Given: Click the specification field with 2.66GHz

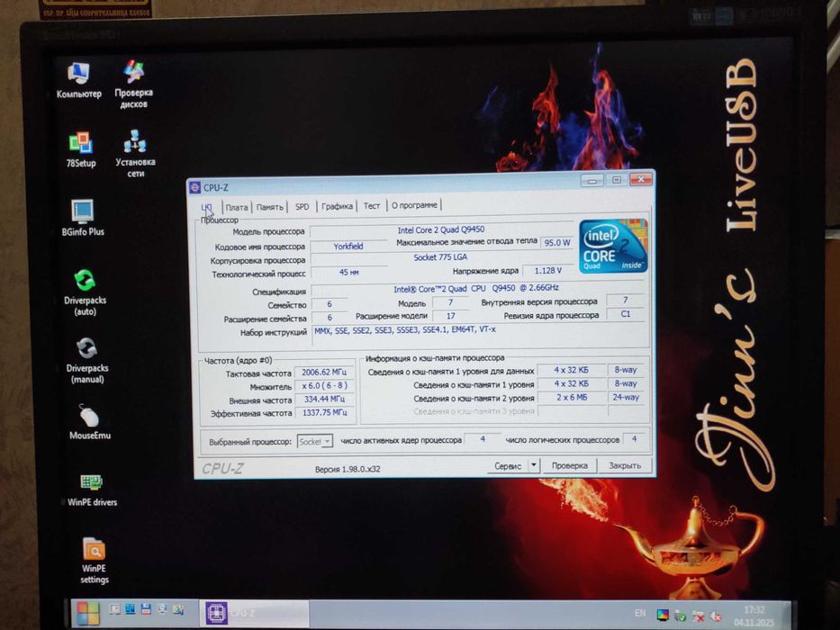Looking at the screenshot, I should (x=476, y=289).
